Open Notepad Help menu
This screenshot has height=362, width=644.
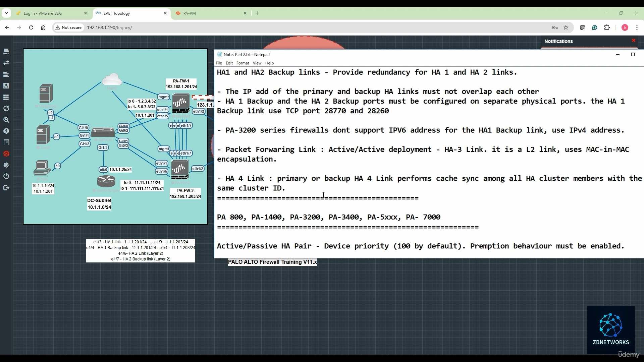pos(269,63)
